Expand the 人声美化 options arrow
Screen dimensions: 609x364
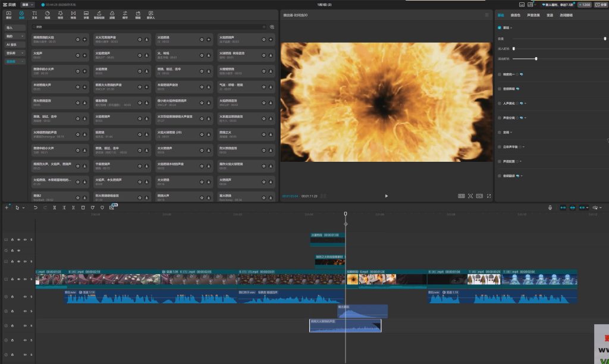526,103
